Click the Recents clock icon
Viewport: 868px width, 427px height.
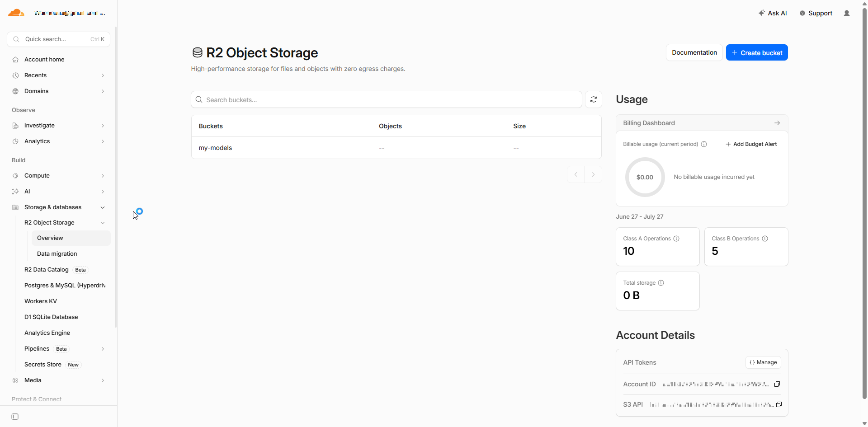(15, 75)
